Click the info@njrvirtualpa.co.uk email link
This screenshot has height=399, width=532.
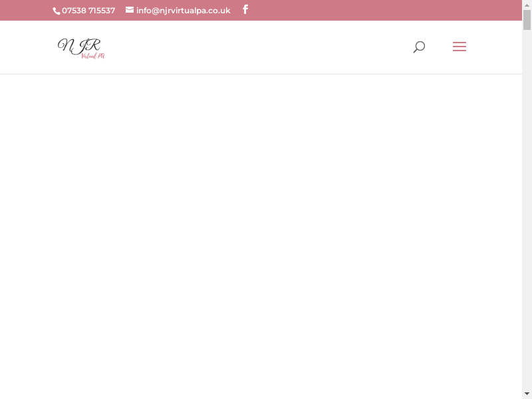183,11
